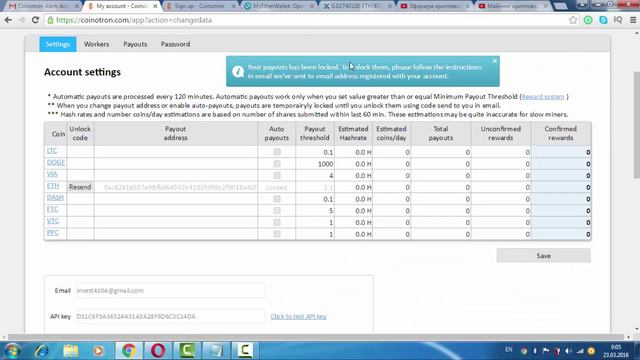Open the LTC coin link

coord(52,151)
